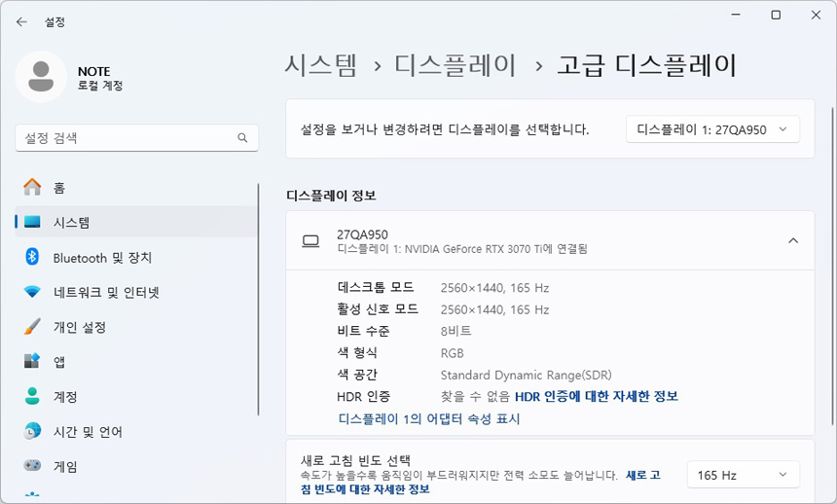Open 게임 (Gaming) settings
This screenshot has height=504, width=837.
coord(64,467)
